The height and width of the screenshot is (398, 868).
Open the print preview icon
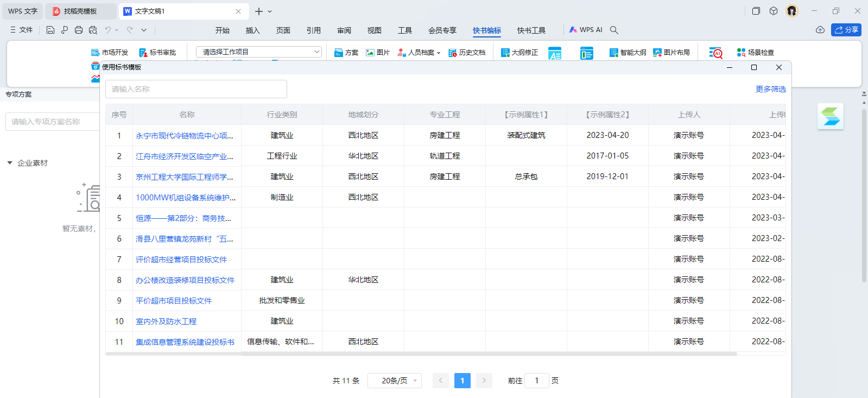coord(93,30)
